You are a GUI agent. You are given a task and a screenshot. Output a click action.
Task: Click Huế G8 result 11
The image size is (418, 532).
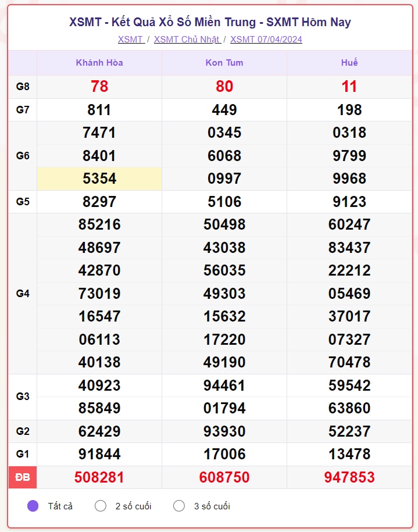point(349,87)
